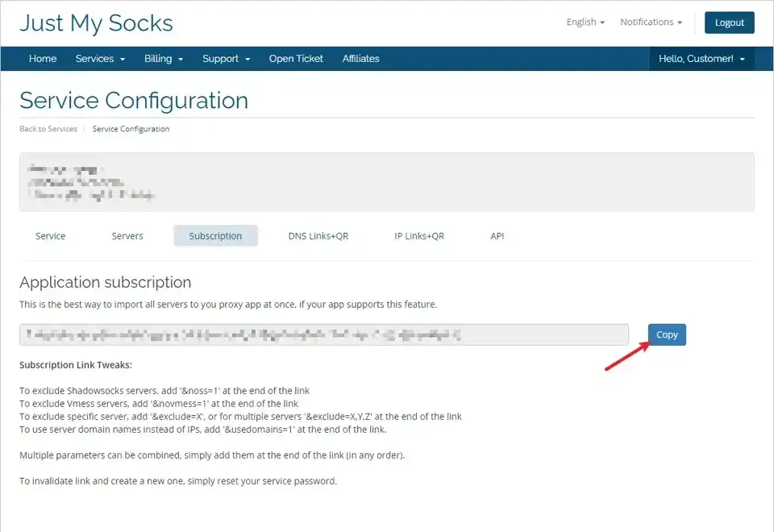
Task: Select Open Ticket in navigation bar
Action: point(296,59)
